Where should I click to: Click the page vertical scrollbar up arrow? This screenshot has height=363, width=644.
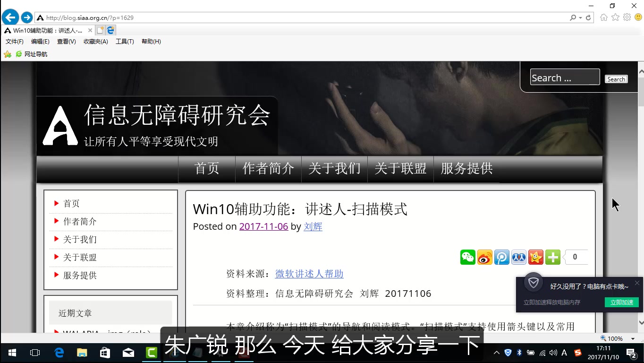pyautogui.click(x=641, y=72)
